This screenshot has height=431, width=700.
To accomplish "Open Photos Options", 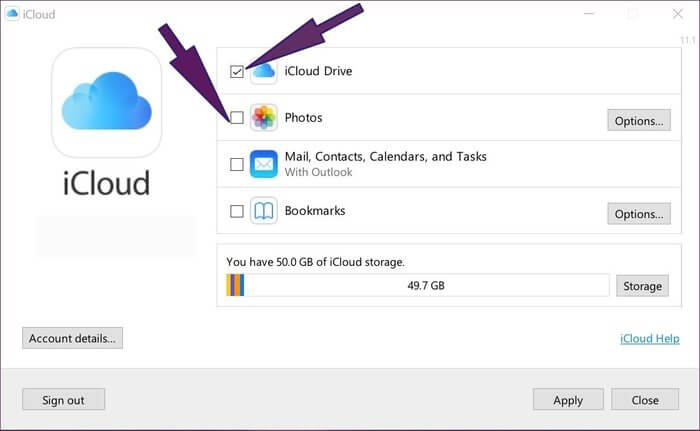I will tap(638, 121).
